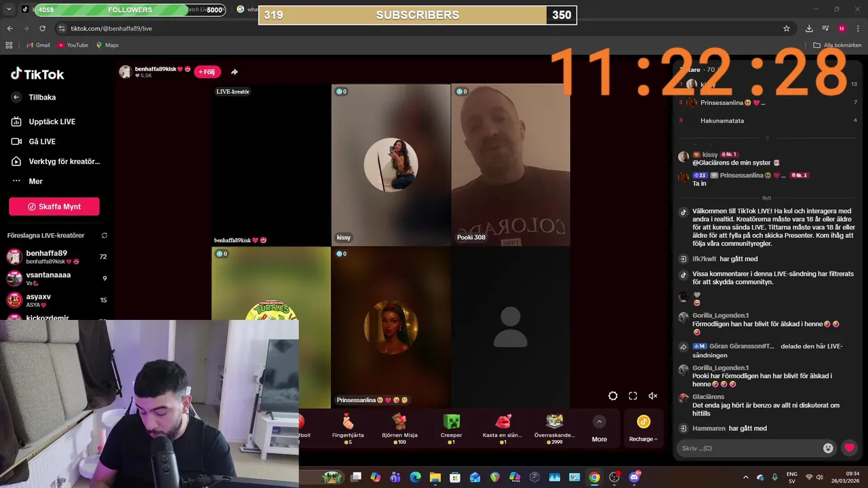Send Fingerhjärta gift
The width and height of the screenshot is (868, 488).
[x=348, y=428]
